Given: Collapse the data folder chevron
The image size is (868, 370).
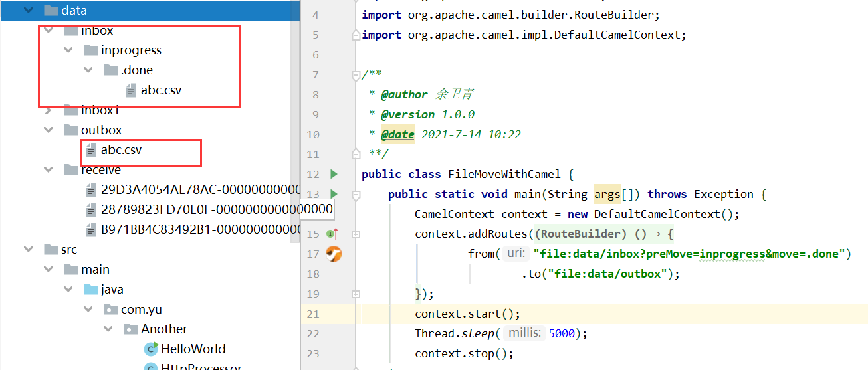Looking at the screenshot, I should pyautogui.click(x=28, y=10).
